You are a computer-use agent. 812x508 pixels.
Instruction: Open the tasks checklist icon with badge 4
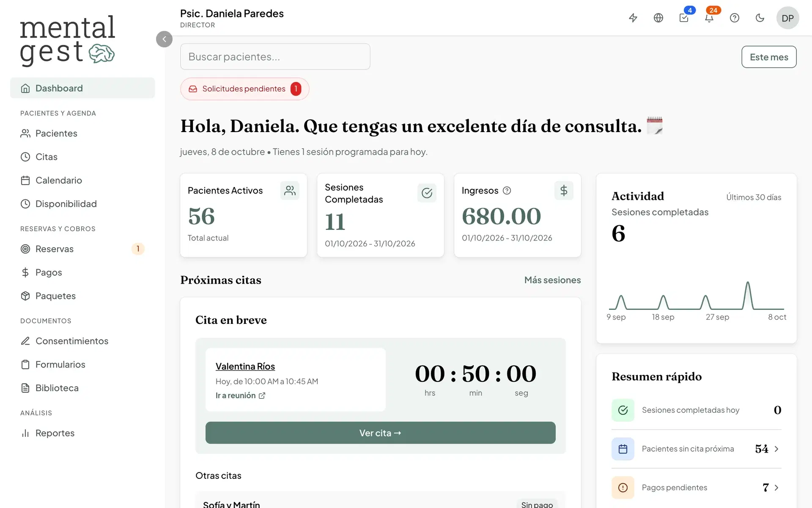pos(684,18)
